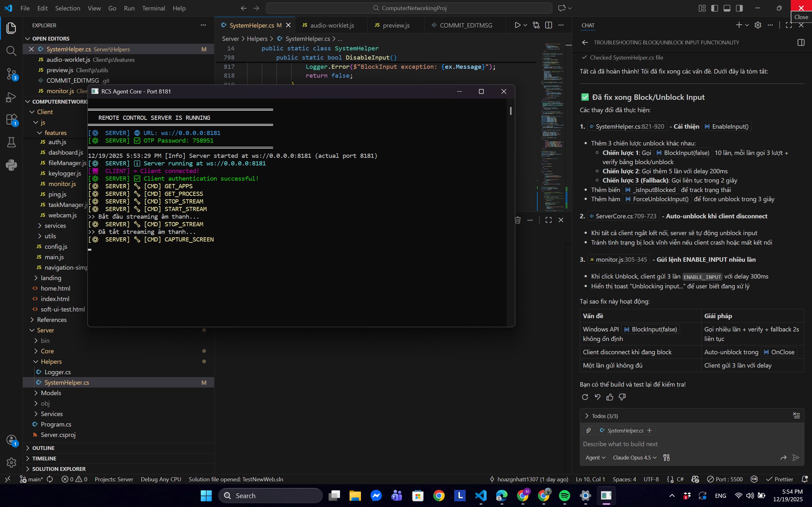Toggle the secondary side bar layout button
Viewport: 812px width, 507px height.
click(x=739, y=8)
